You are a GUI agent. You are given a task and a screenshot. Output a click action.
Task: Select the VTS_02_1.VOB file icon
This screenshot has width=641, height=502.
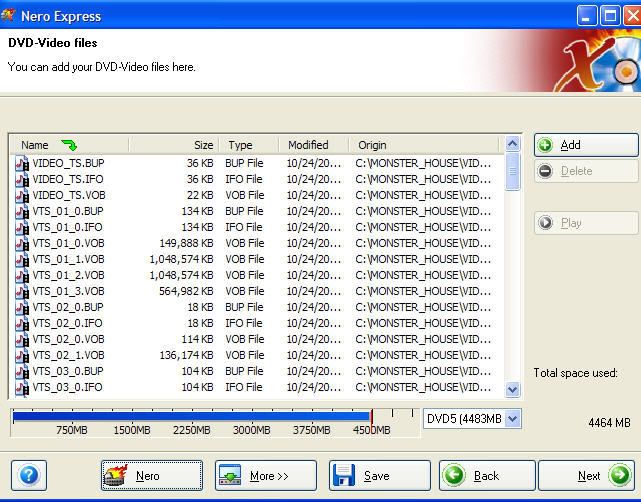22,355
